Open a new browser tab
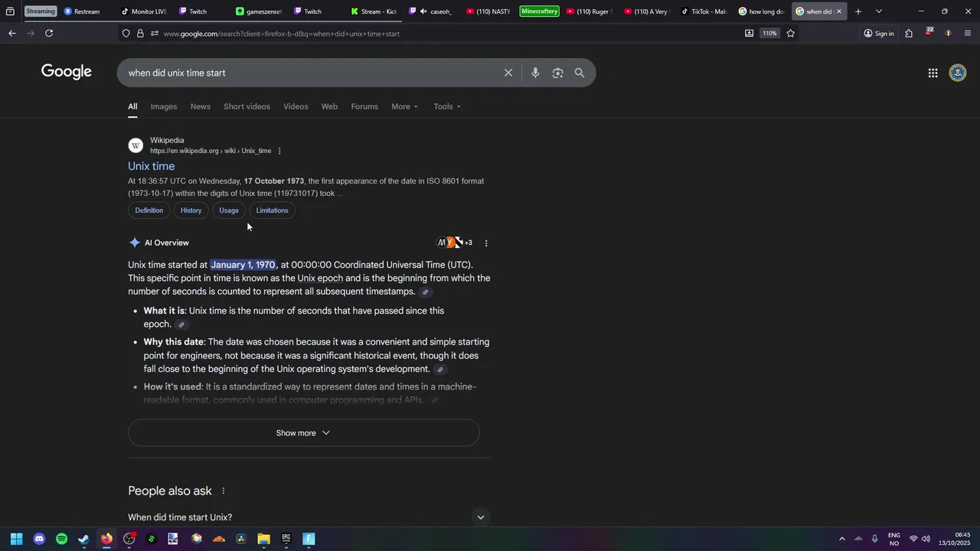The height and width of the screenshot is (551, 980). click(858, 11)
